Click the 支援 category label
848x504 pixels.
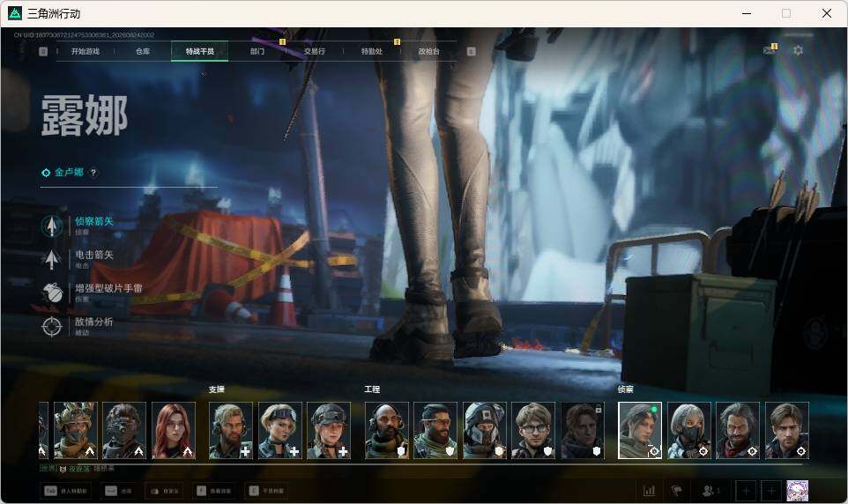tap(216, 389)
